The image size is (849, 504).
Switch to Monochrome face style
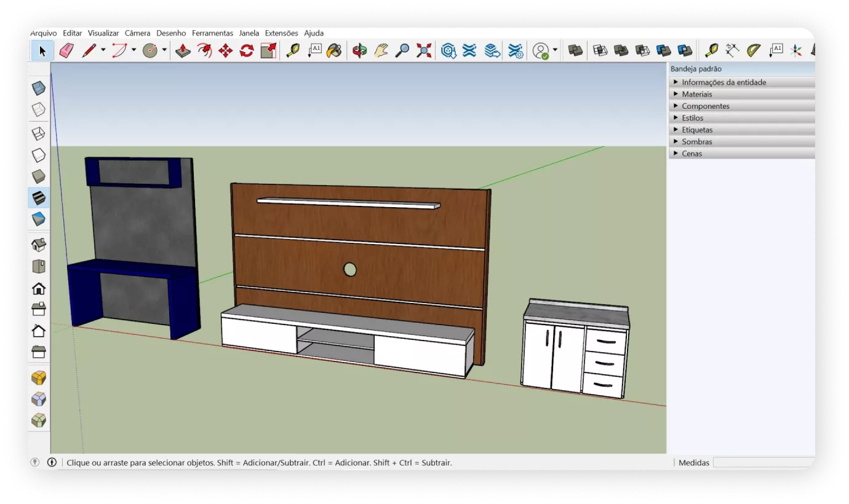[39, 219]
